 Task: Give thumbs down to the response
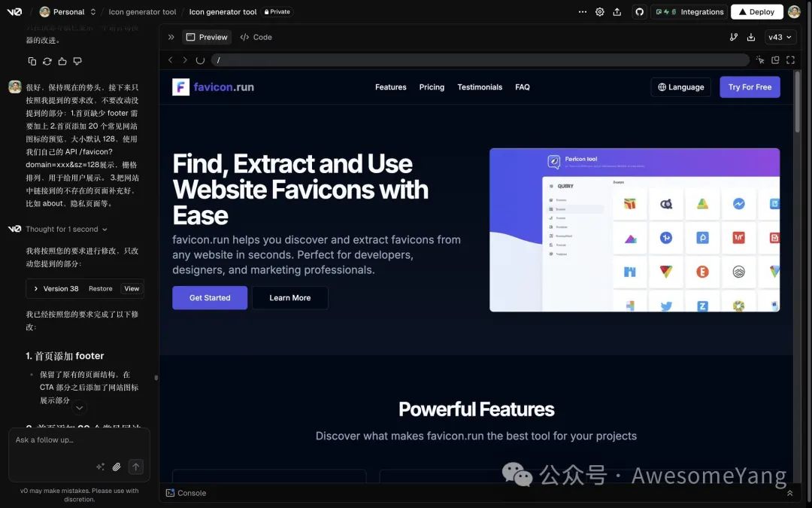[77, 61]
